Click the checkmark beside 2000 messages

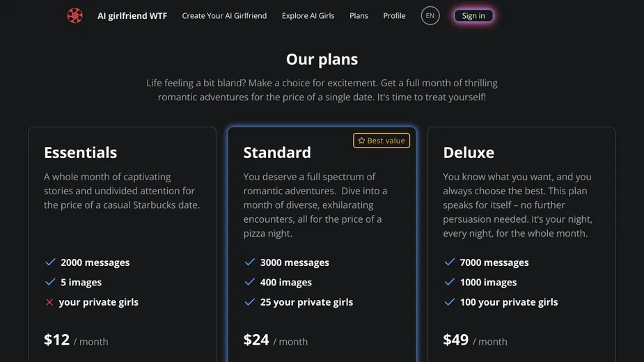pyautogui.click(x=50, y=262)
